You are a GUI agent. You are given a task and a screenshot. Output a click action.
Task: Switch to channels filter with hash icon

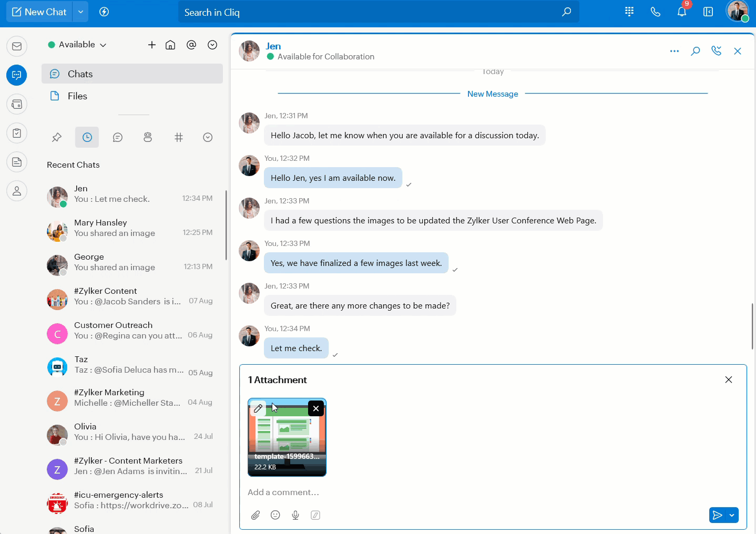click(x=179, y=137)
